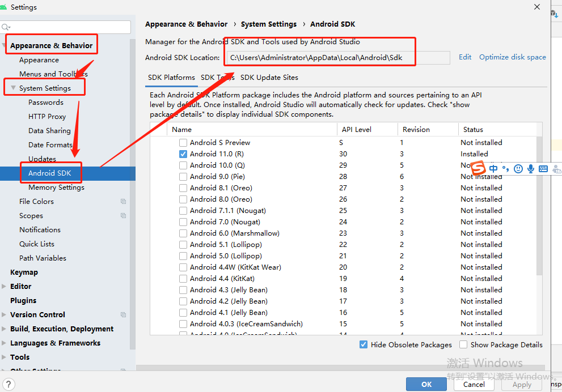Select Path Variables in the settings tree
The image size is (562, 392).
[43, 258]
